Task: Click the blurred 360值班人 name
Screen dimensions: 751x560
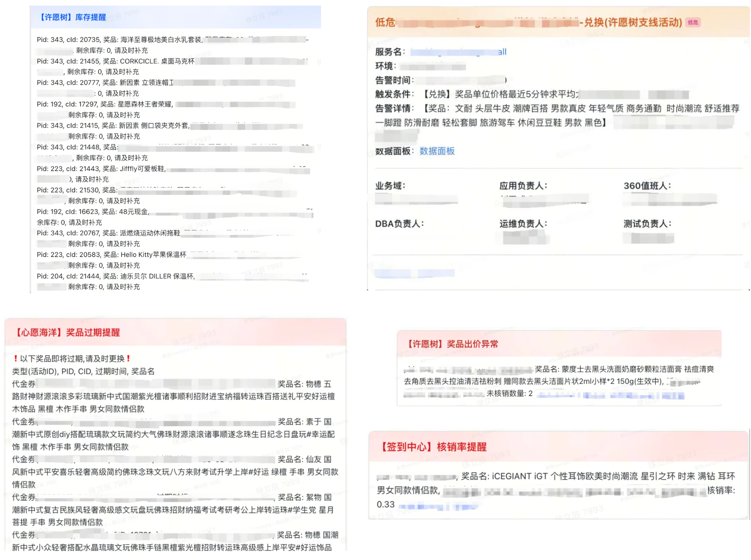Action: pyautogui.click(x=670, y=199)
